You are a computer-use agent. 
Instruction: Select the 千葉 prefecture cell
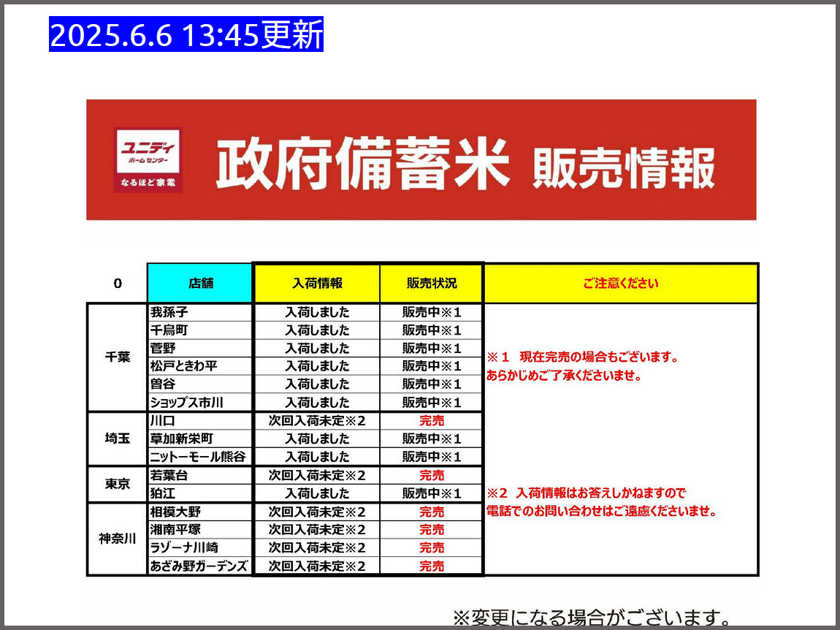click(x=118, y=357)
